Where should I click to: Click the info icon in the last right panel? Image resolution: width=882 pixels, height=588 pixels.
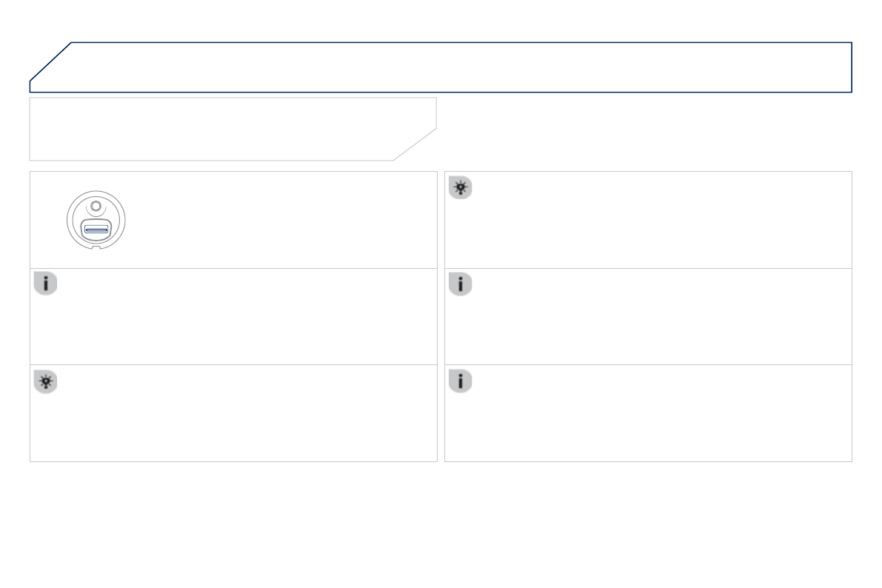(460, 382)
